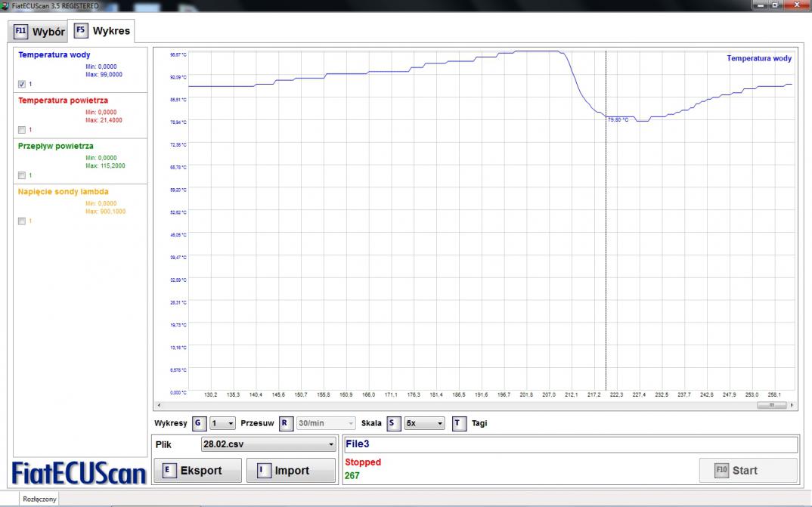Click the Max: 115,2000 value

pos(106,165)
